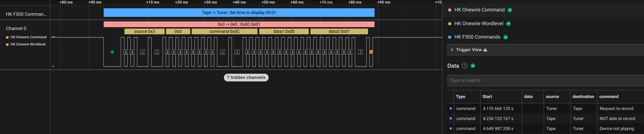Screen dimensions: 644x134
Task: Click the help icon next to Data
Action: tap(465, 66)
